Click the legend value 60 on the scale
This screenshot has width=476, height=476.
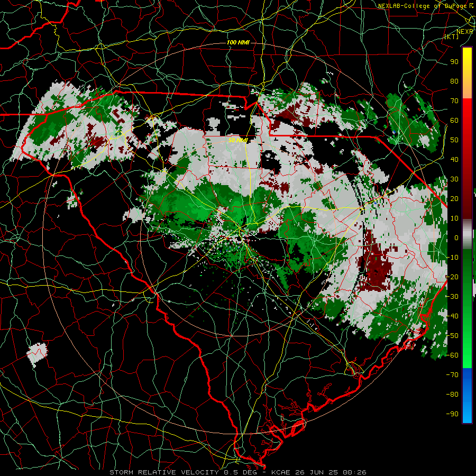click(x=454, y=121)
